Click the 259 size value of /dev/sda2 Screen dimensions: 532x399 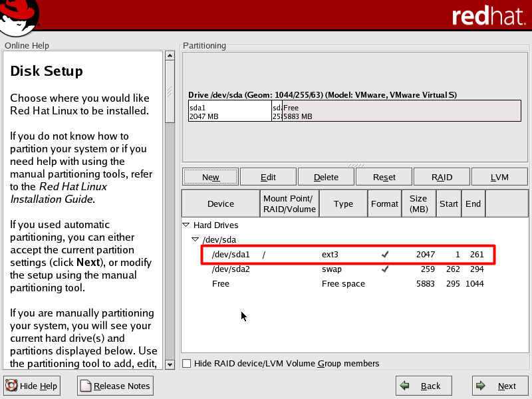(428, 269)
